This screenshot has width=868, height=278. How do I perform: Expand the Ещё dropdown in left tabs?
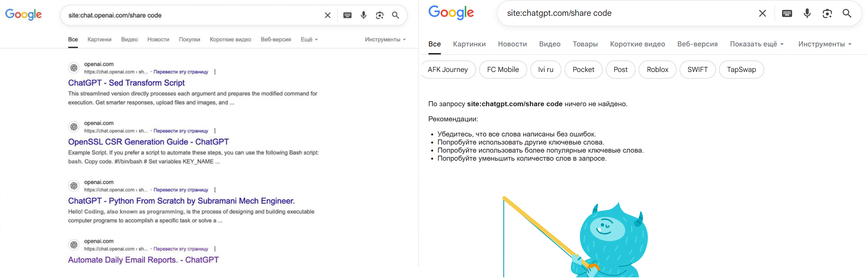point(309,39)
